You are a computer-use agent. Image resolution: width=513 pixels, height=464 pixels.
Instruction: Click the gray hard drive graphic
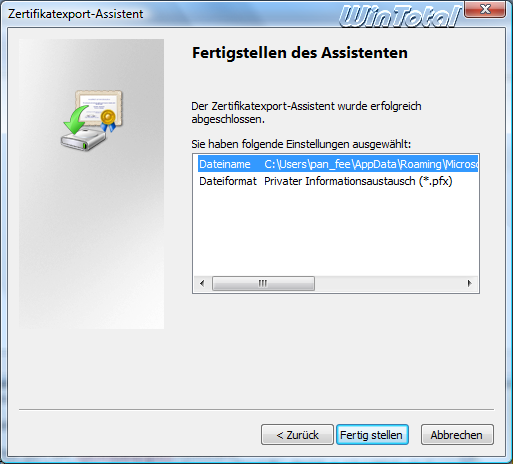83,140
